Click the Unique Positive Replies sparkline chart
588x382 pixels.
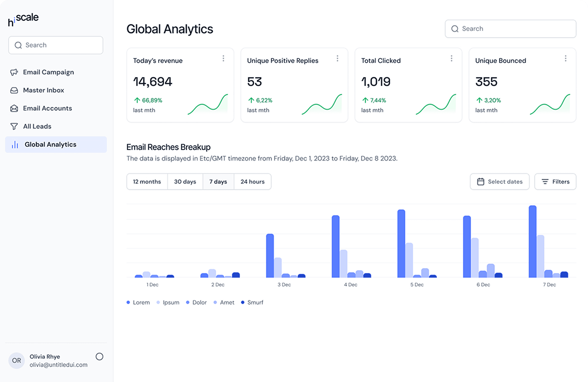(x=322, y=104)
